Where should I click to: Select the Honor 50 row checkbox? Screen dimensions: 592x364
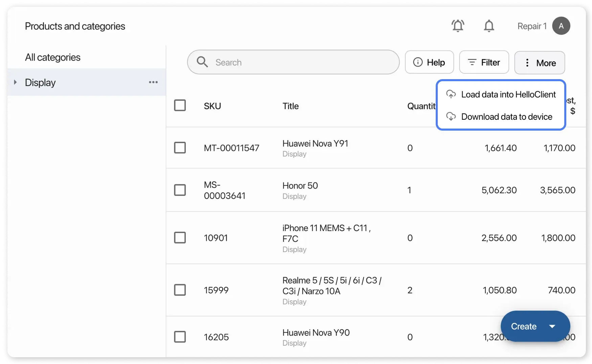point(180,190)
